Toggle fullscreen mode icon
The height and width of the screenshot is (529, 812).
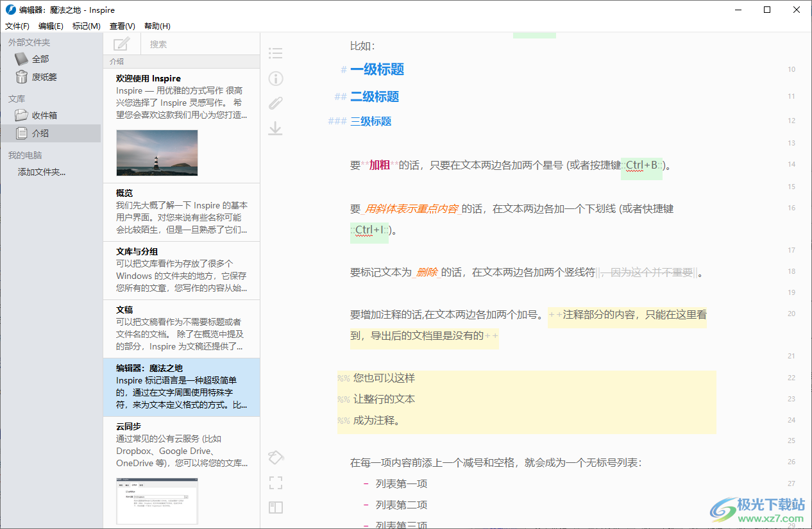[x=276, y=482]
